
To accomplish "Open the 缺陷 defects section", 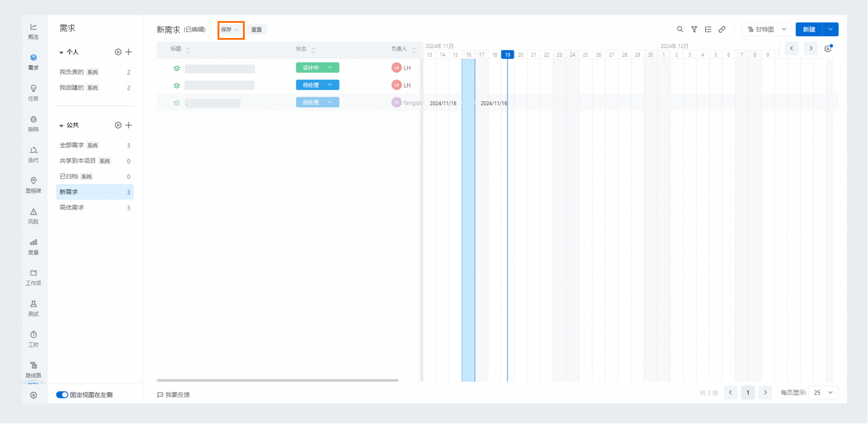I will tap(33, 124).
